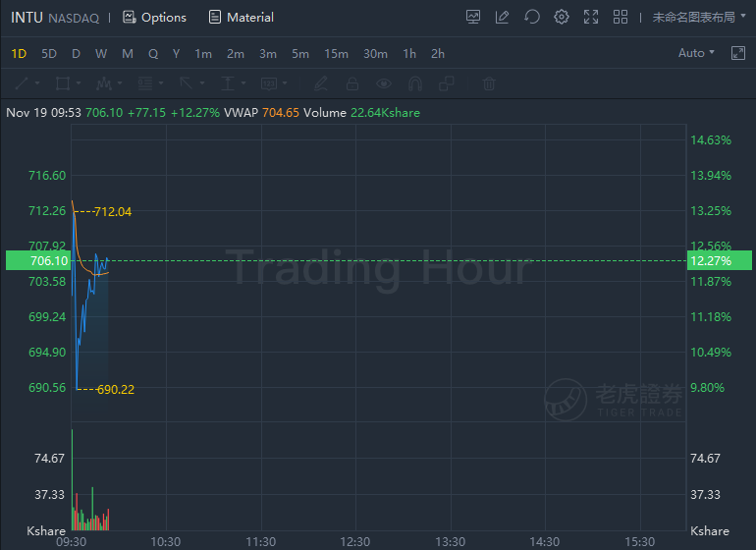This screenshot has width=756, height=550.
Task: Delete drawings with trash icon
Action: (489, 83)
